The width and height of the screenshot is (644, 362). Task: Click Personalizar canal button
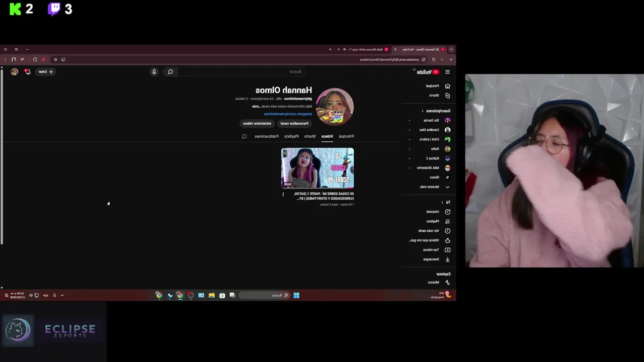pos(294,123)
